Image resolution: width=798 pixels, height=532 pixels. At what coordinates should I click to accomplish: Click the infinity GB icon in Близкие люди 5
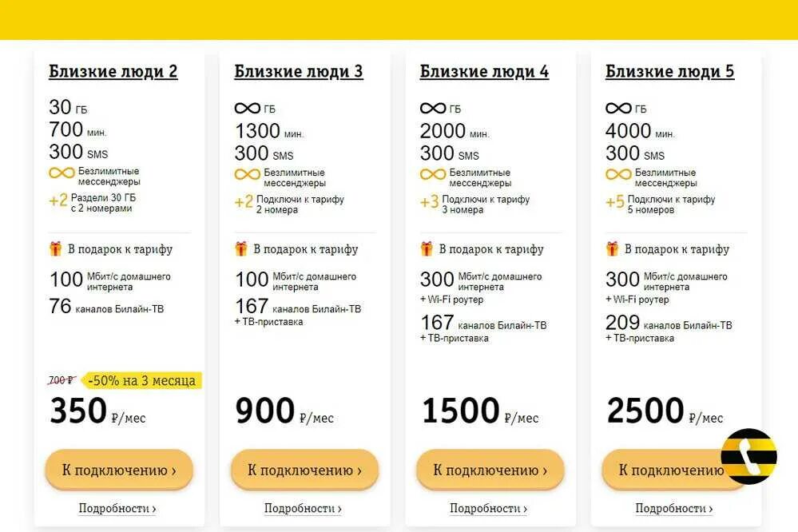pyautogui.click(x=618, y=109)
